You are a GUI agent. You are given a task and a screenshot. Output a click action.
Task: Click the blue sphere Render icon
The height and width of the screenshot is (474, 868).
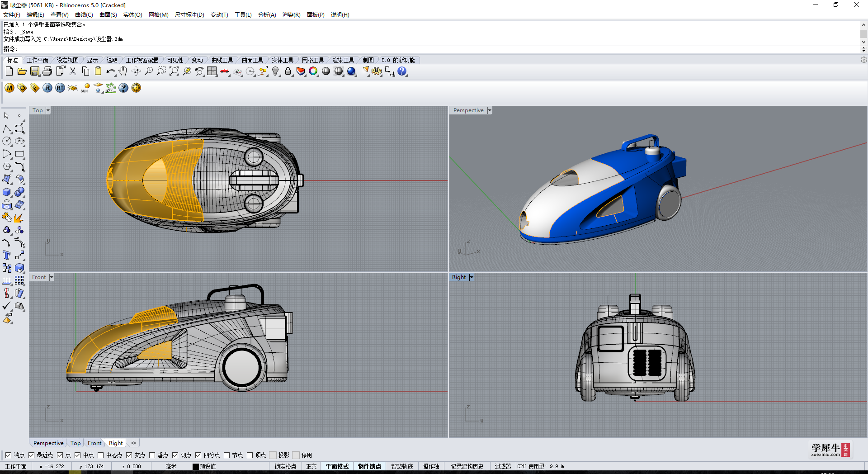pyautogui.click(x=351, y=71)
